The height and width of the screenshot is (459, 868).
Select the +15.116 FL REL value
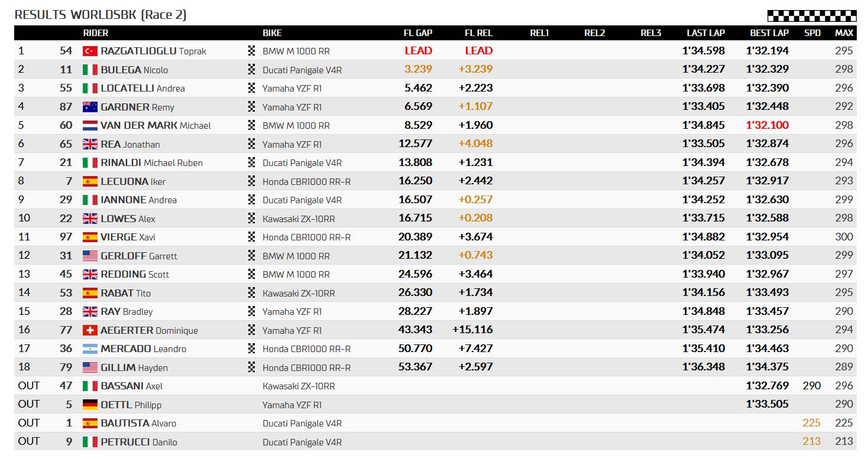[x=472, y=330]
